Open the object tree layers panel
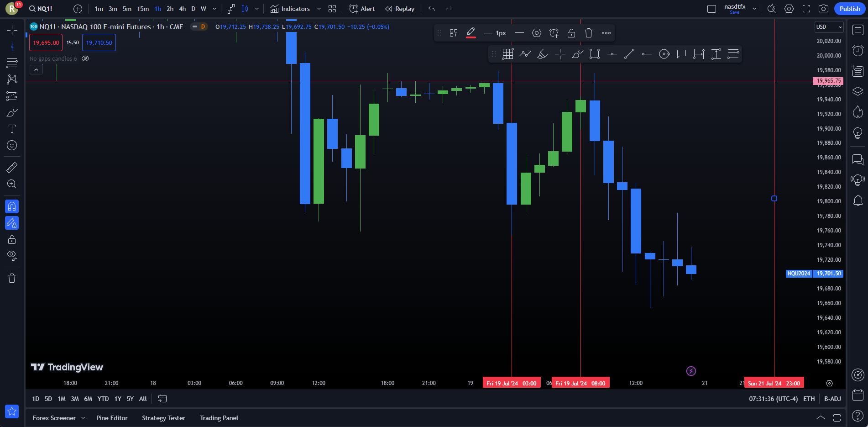This screenshot has height=427, width=868. click(x=858, y=91)
